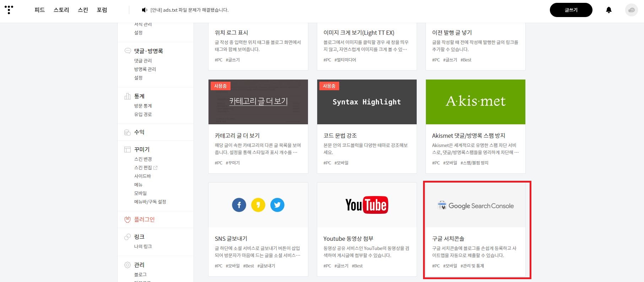
Task: Click the external link icon beside 스킨 편집
Action: point(155,168)
